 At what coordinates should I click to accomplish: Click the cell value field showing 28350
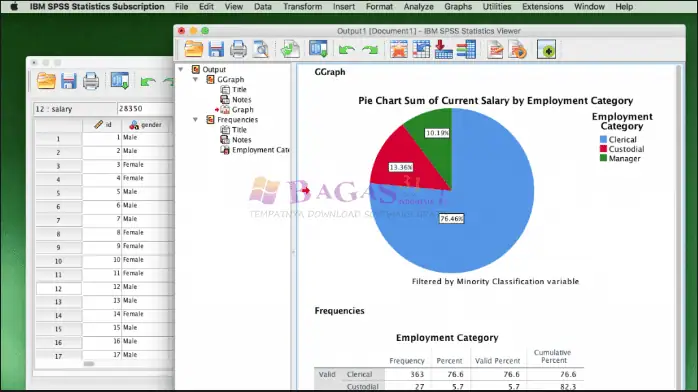[x=145, y=109]
